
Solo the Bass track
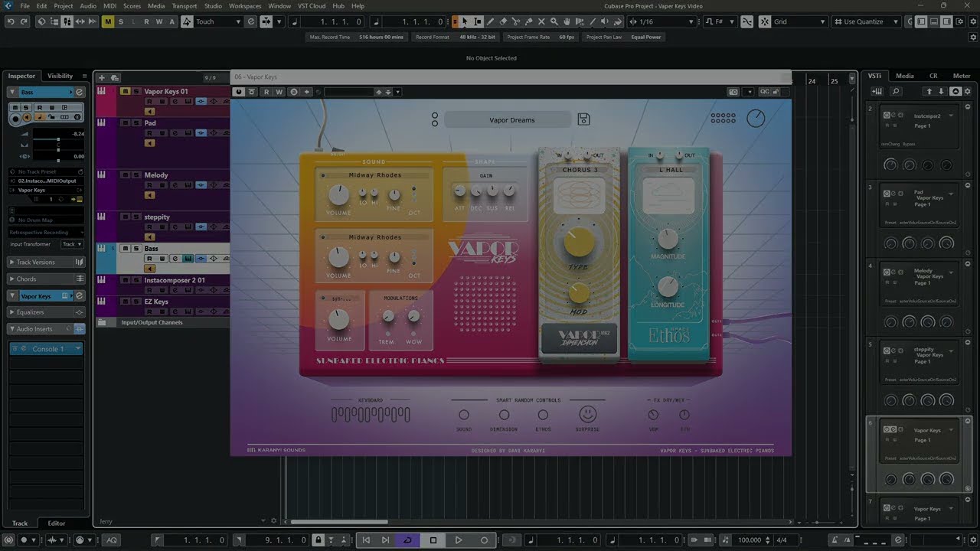(x=136, y=249)
